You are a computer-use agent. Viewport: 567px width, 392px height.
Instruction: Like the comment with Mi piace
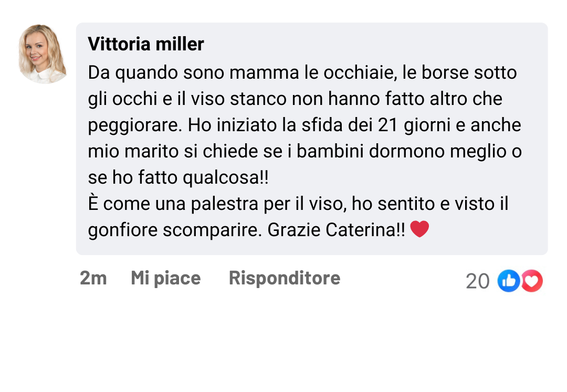click(165, 278)
